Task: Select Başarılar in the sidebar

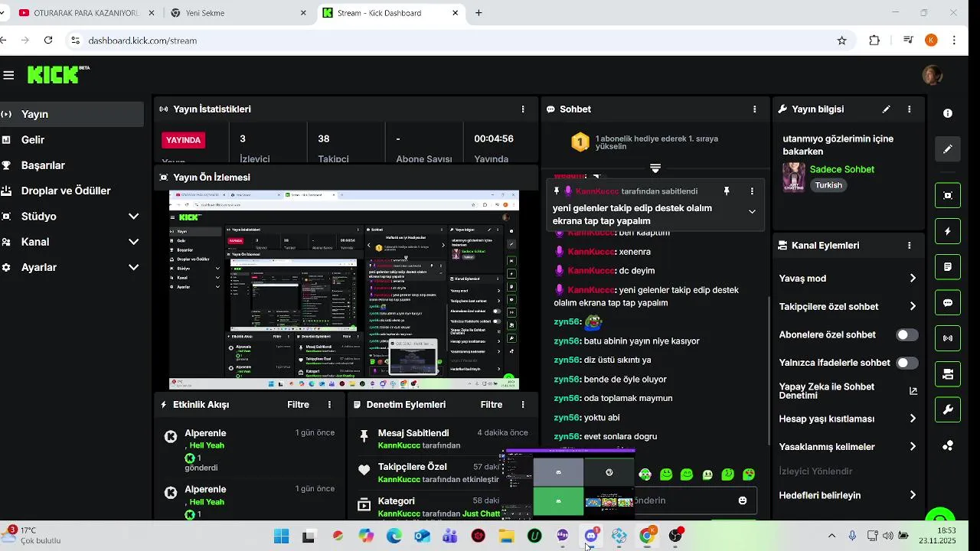Action: tap(72, 165)
